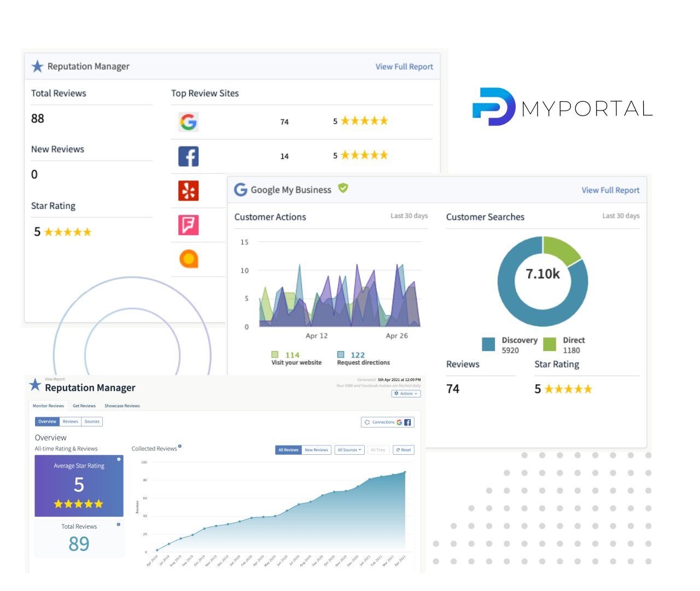This screenshot has height=591, width=700.
Task: Click the orange review site icon below Foursquare
Action: [188, 259]
